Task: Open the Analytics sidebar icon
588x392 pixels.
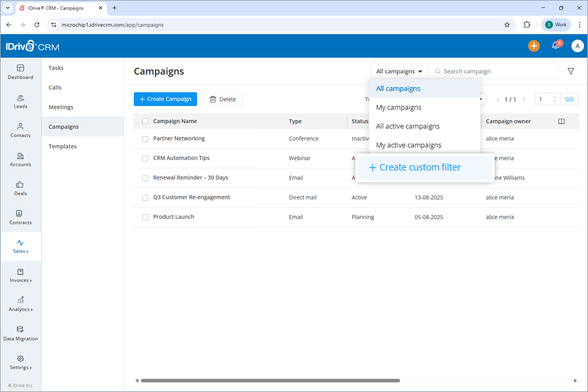Action: (x=20, y=304)
